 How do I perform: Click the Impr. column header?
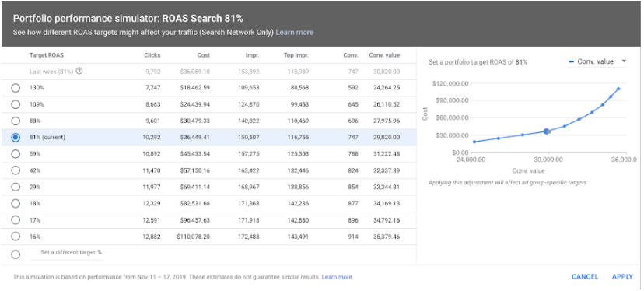pos(253,55)
